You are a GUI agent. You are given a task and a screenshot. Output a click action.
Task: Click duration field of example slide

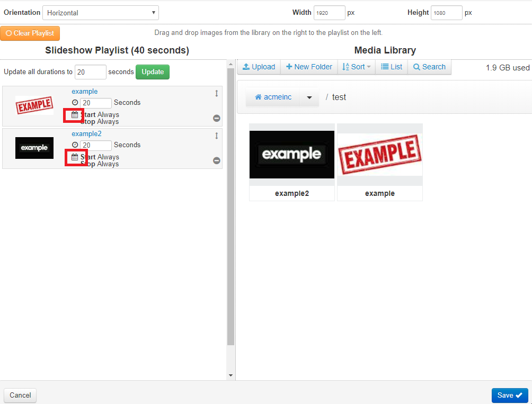tap(96, 103)
